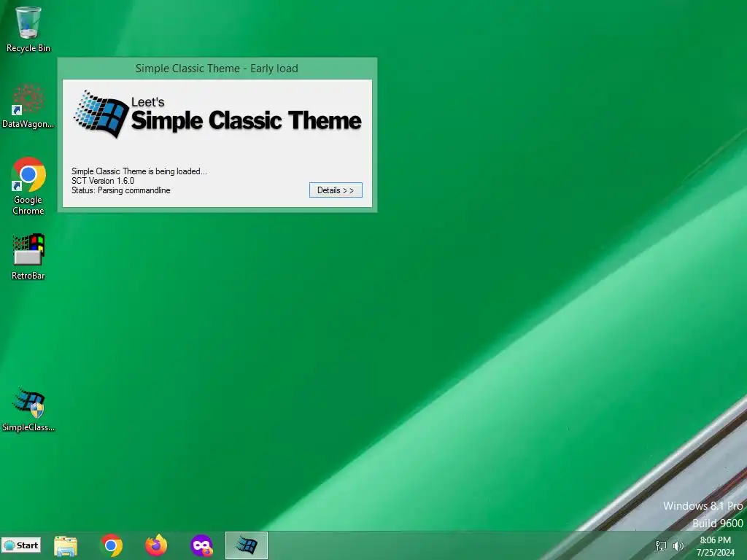
Task: Click 'Simple Classic Theme is being loaded...' text
Action: tap(139, 171)
